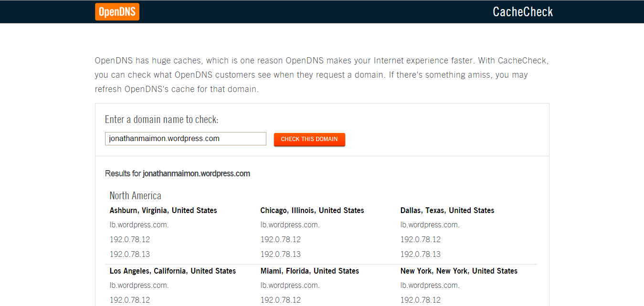Viewport: 644px width, 306px height.
Task: Click 192.0.78.13 under Ashburn
Action: (x=130, y=255)
